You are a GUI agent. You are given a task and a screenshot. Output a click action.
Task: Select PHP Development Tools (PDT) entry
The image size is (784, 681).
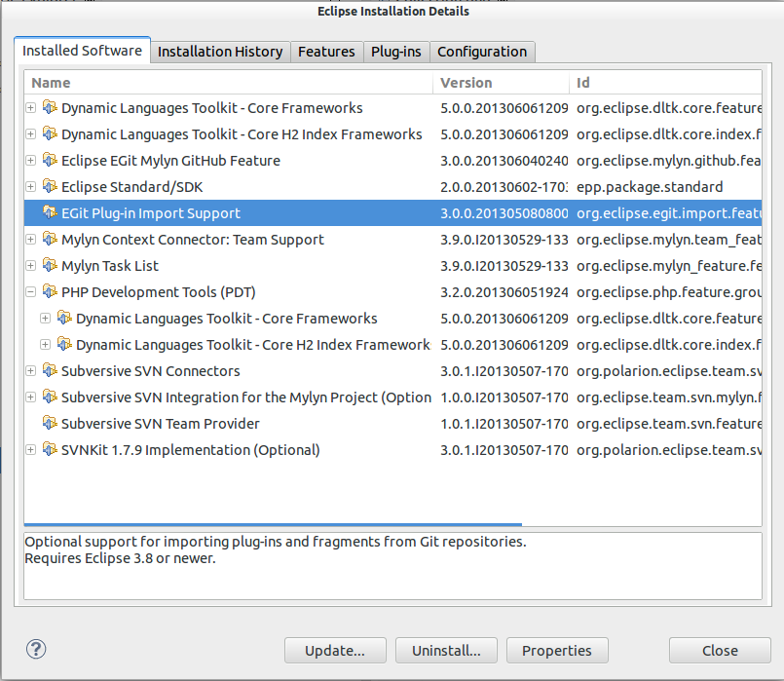(393, 292)
